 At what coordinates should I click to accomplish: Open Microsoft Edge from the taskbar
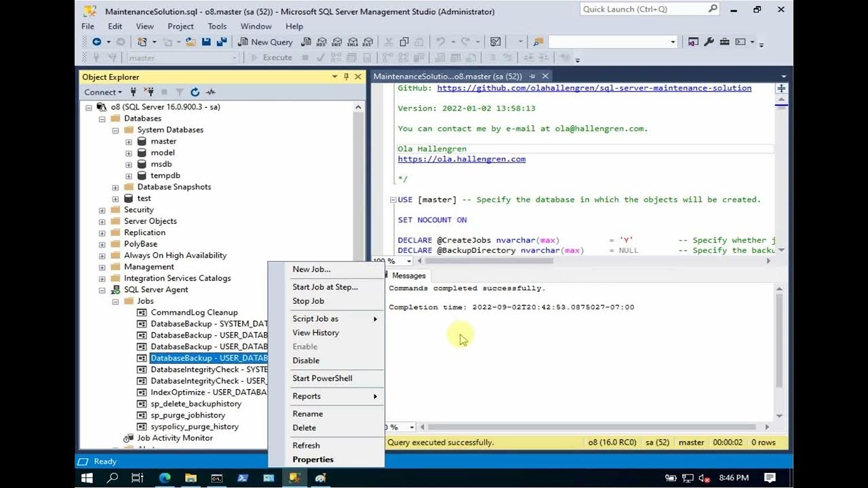coord(165,478)
